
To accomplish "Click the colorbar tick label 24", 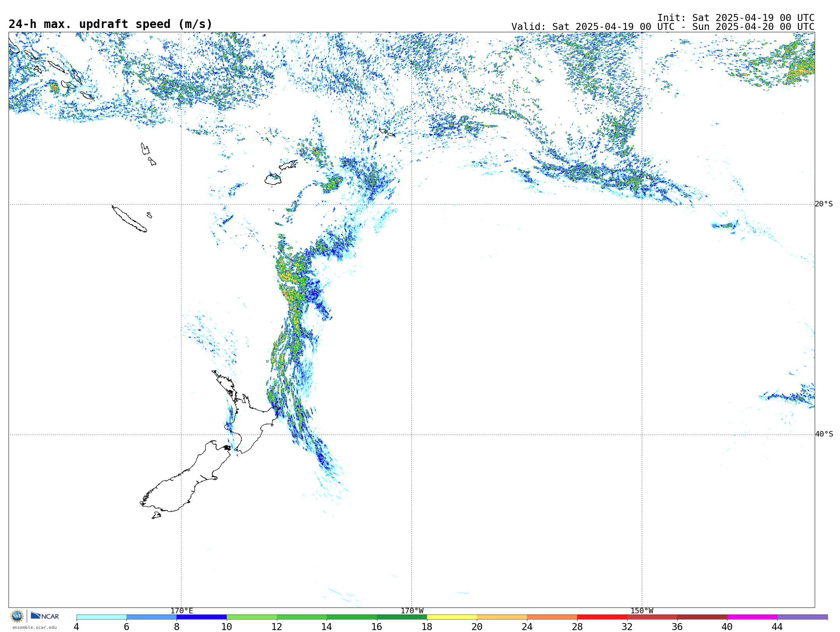I will (527, 627).
